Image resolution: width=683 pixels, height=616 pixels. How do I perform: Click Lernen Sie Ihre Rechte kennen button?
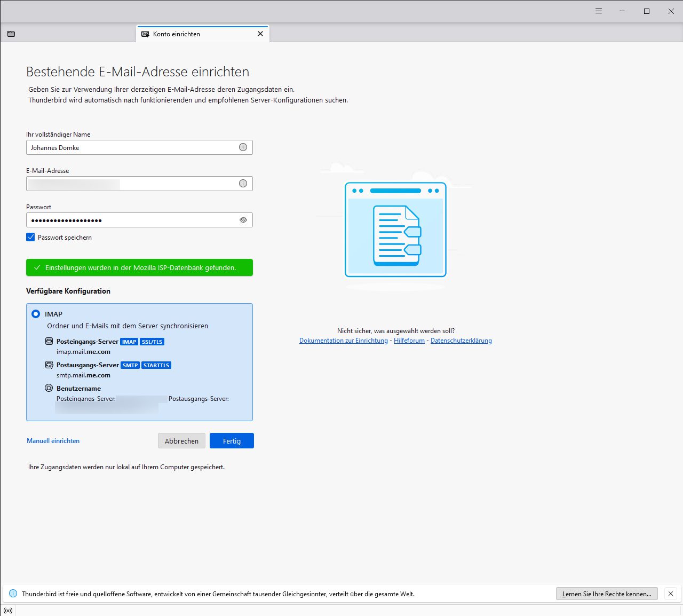[607, 594]
